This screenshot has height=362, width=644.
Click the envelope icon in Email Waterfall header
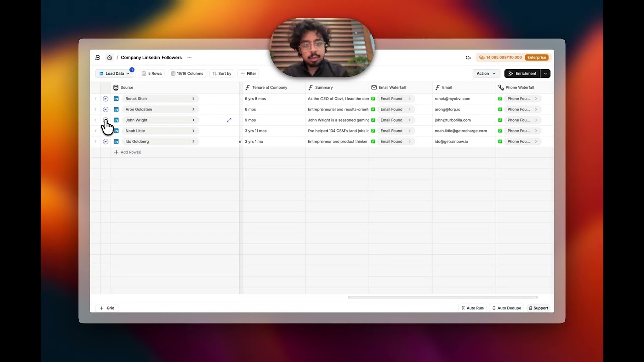tap(374, 88)
